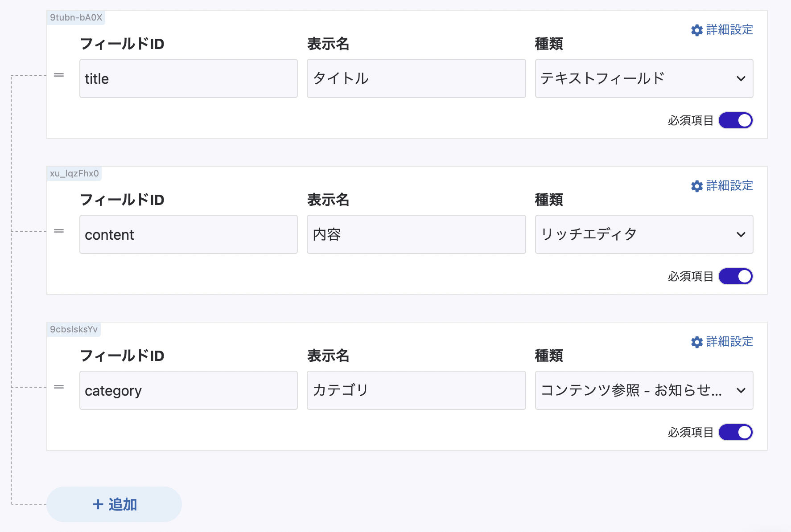The image size is (791, 532).
Task: Grab the drag handle of the category field
Action: coord(59,387)
